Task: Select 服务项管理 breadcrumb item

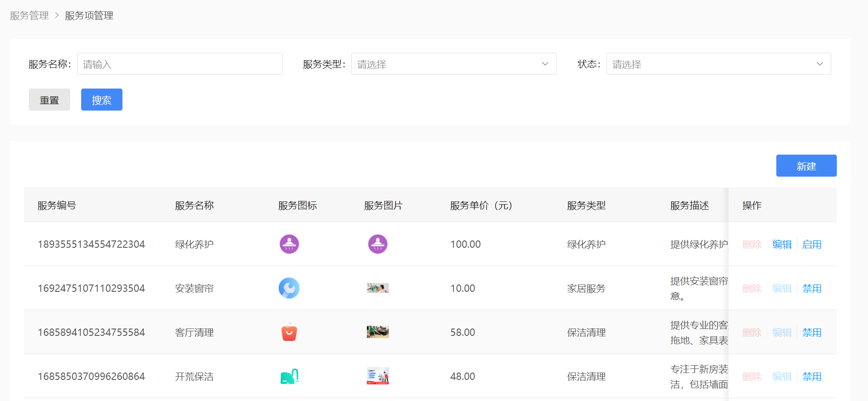Action: [x=89, y=16]
